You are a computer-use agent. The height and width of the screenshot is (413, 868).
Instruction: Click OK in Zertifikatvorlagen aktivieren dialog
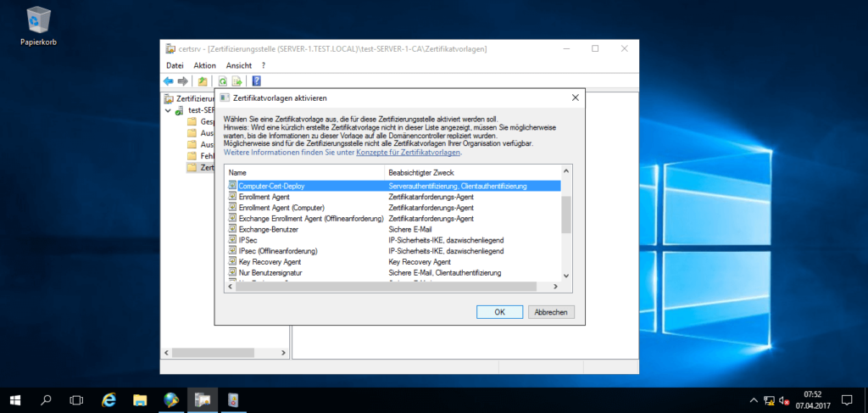coord(499,312)
